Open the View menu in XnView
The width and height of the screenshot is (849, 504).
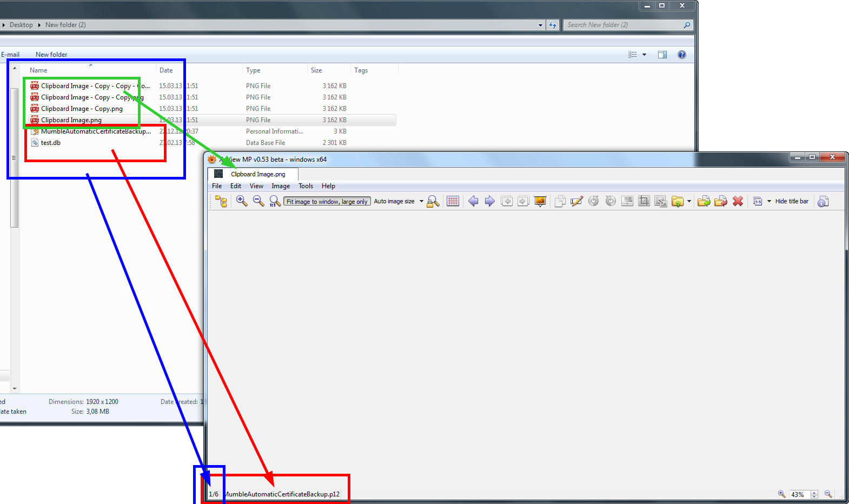[256, 186]
